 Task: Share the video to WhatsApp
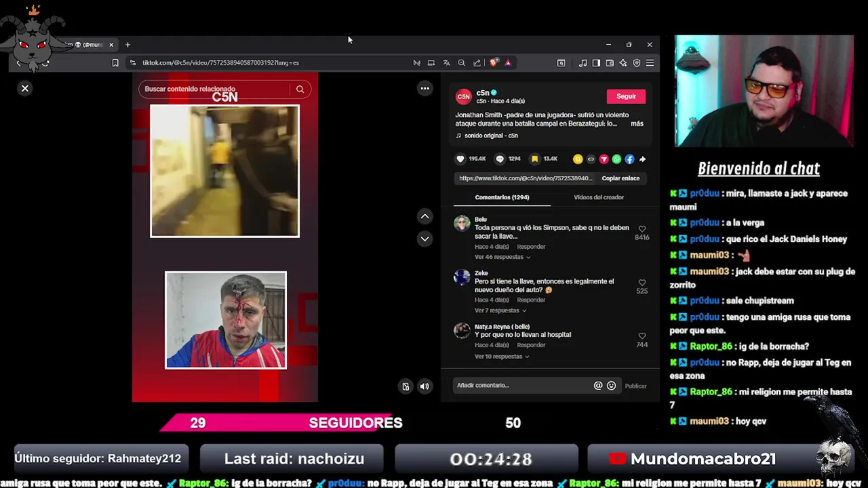(x=616, y=159)
